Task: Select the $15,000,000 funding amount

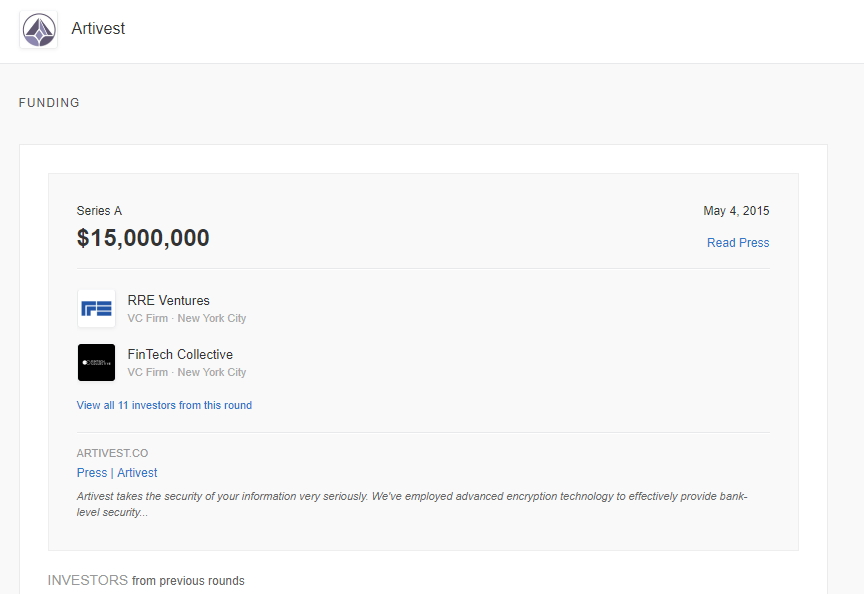Action: (143, 238)
